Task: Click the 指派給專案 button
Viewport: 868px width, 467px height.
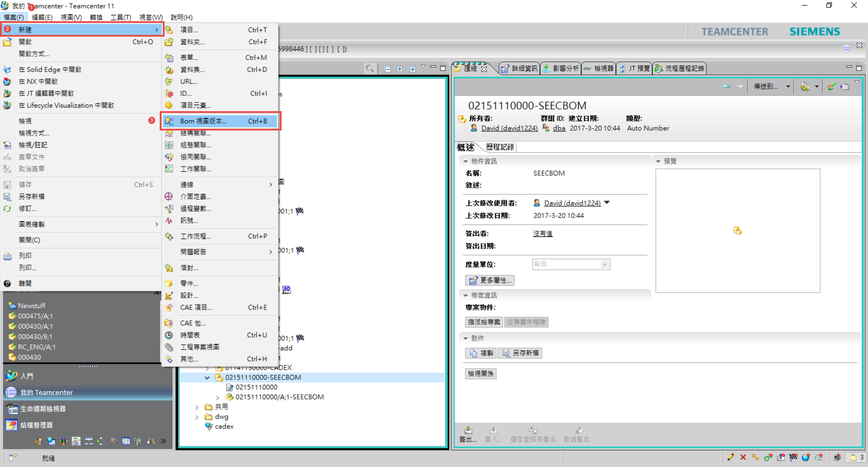Action: pyautogui.click(x=484, y=322)
